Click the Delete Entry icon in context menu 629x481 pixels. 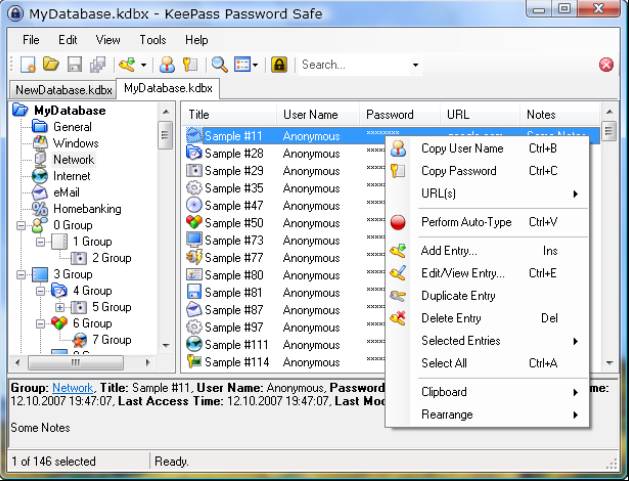(398, 318)
